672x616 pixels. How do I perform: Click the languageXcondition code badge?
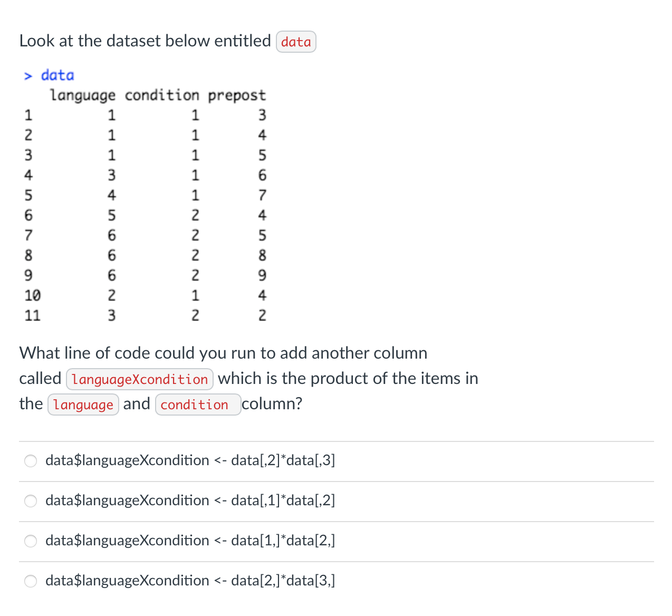[x=139, y=379]
